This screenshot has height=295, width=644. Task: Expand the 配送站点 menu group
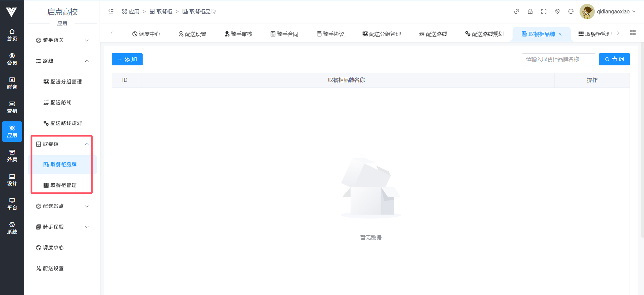(62, 206)
